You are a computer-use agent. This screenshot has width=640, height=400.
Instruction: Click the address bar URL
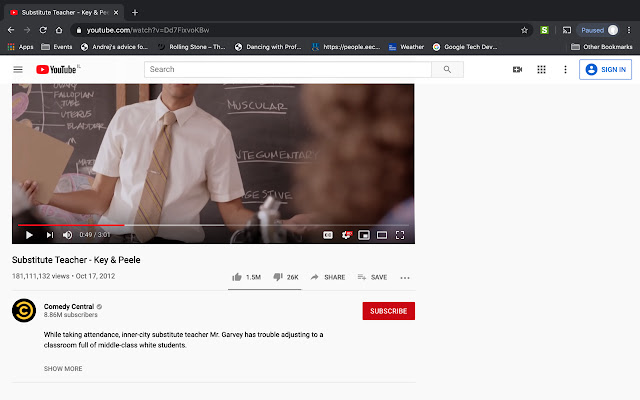point(148,30)
